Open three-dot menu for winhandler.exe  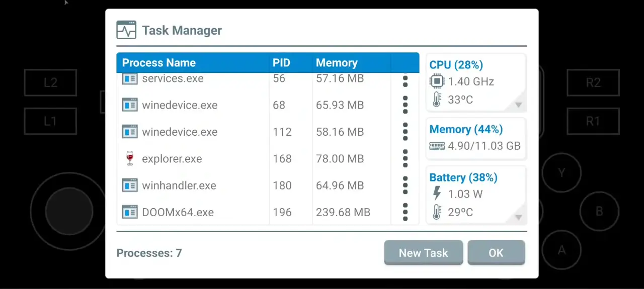pos(405,185)
